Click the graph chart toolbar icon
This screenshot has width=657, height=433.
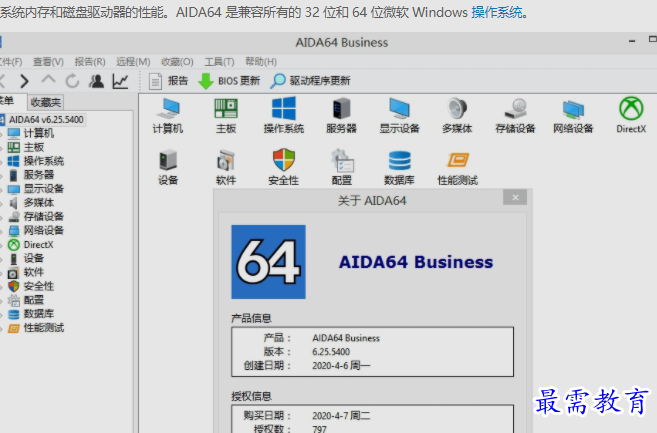120,81
